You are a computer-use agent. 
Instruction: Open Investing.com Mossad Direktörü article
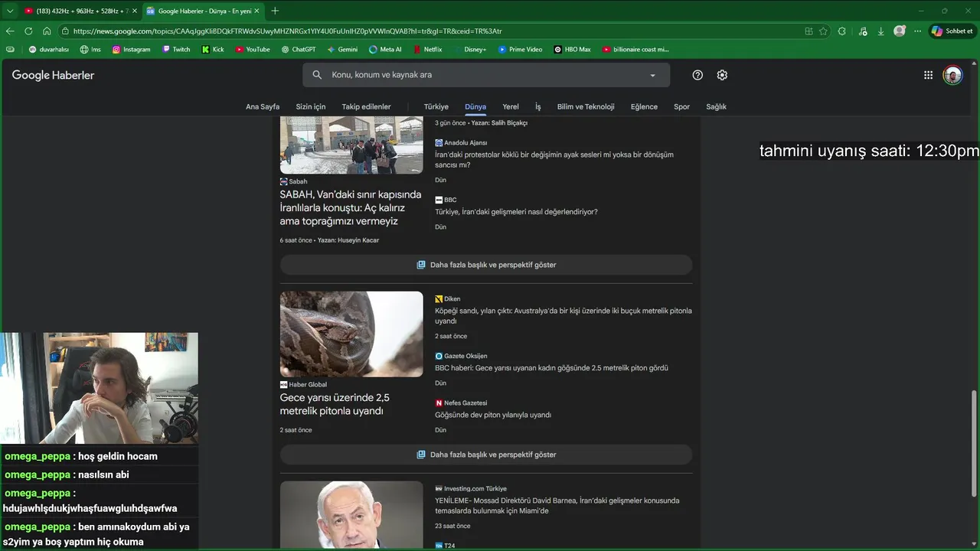click(x=557, y=505)
